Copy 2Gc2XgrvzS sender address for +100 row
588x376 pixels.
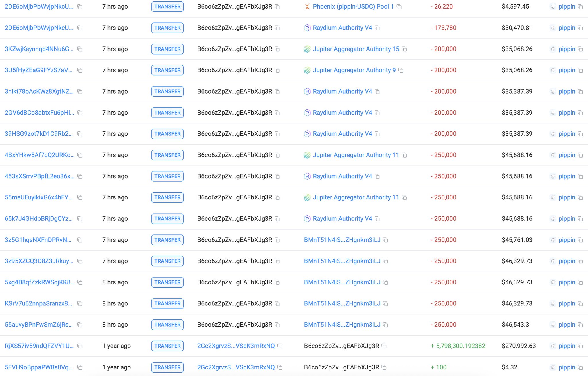(280, 367)
